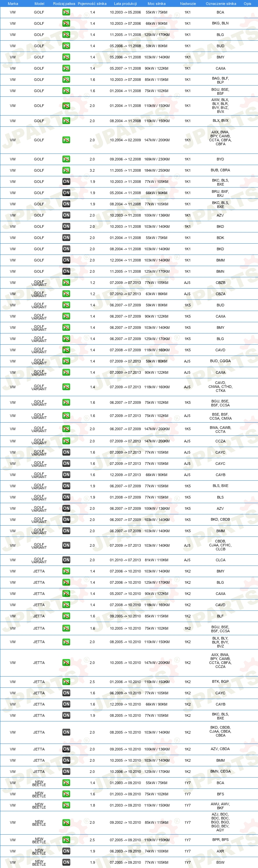This screenshot has width=258, height=868.
Task: Click petrol icon in Golf Variant CCZA row
Action: 66,441
